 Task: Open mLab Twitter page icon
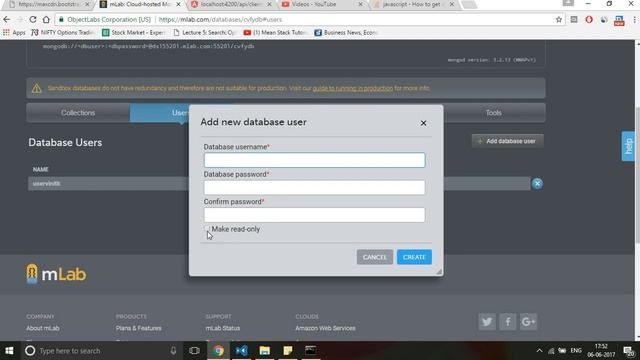click(x=487, y=322)
